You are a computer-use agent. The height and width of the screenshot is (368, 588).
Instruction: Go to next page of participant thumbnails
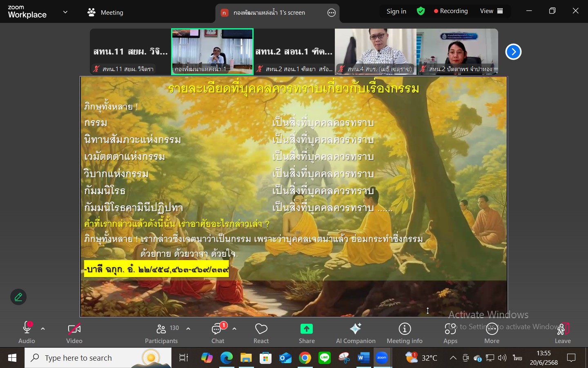coord(513,52)
